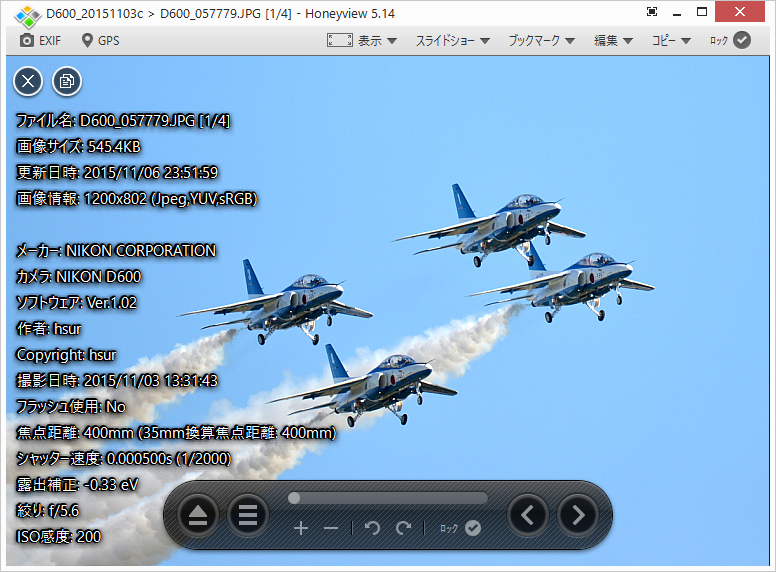Go to the previous image
The height and width of the screenshot is (572, 776).
pos(528,515)
